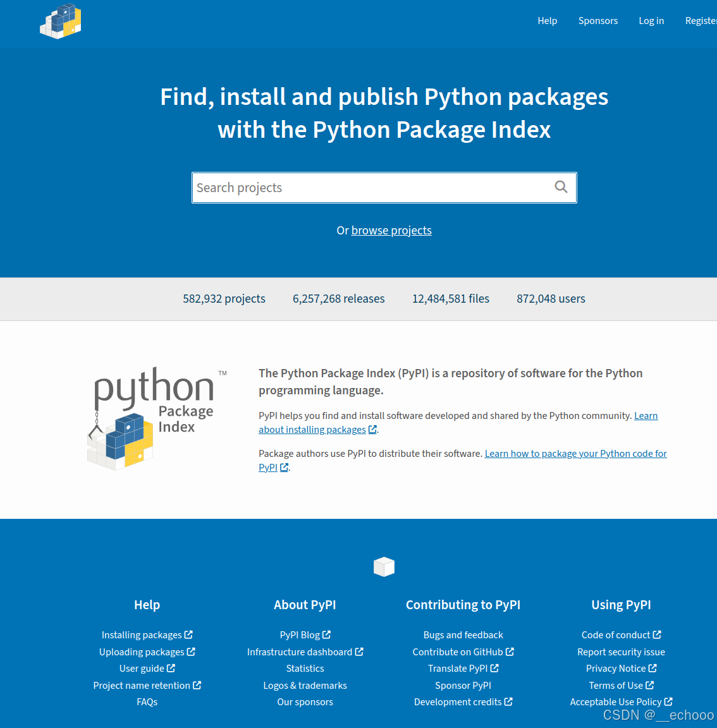Click external-link icon after 'about installing packages'
This screenshot has width=717, height=728.
(372, 430)
